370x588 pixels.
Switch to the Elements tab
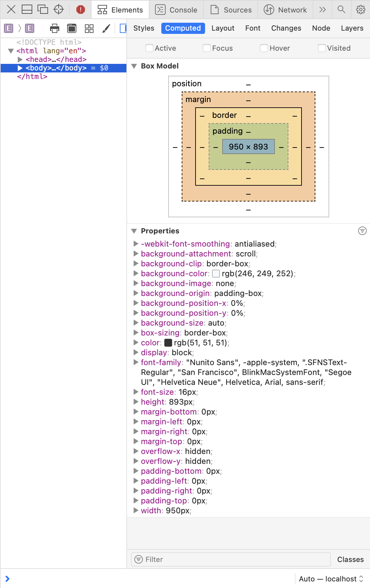(120, 10)
